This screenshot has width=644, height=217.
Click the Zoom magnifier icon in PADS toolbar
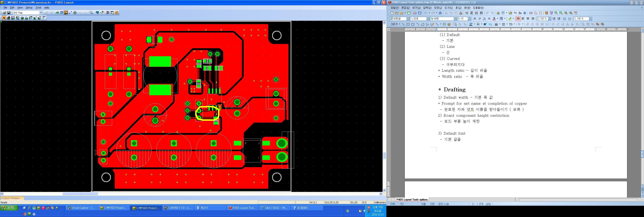point(91,13)
